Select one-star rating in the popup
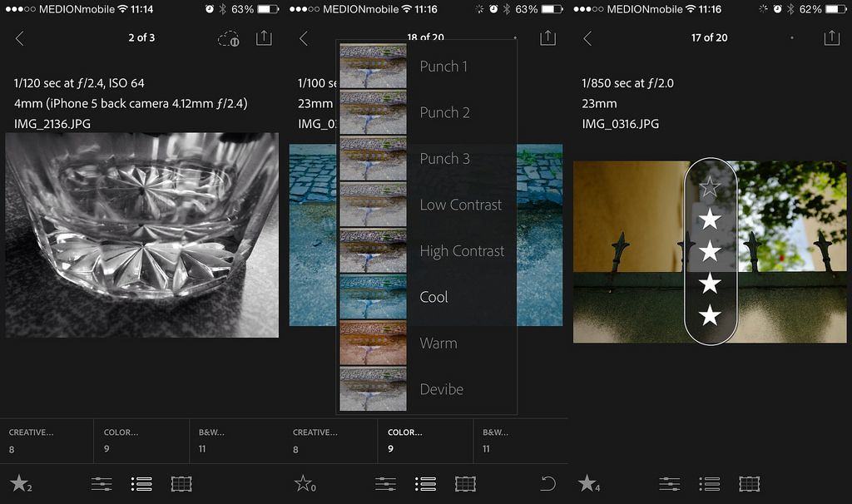852x504 pixels. tap(710, 315)
